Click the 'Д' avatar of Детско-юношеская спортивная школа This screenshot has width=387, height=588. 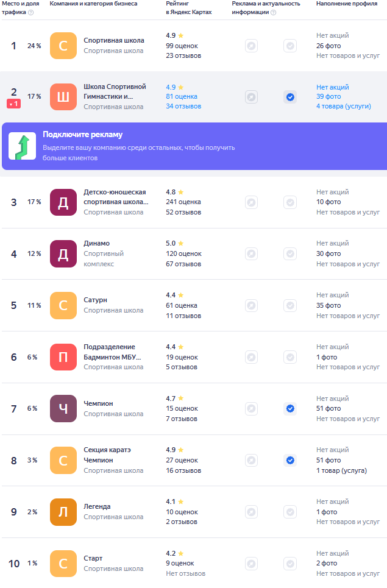coord(63,202)
